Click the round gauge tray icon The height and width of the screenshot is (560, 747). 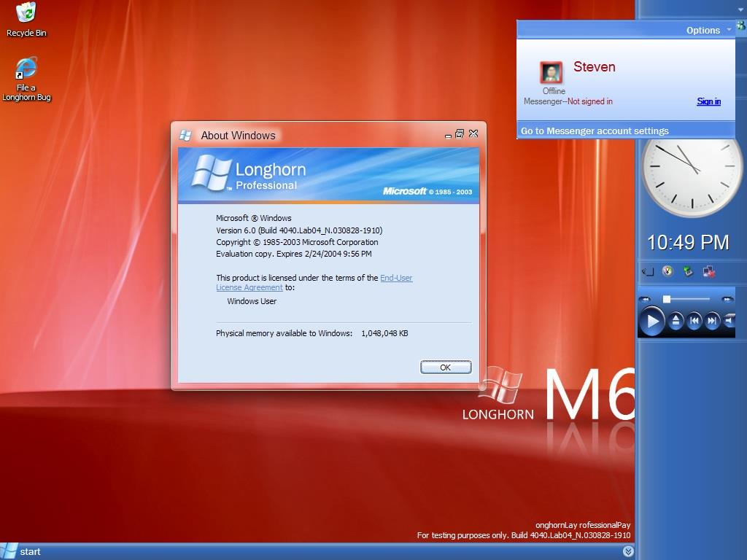pyautogui.click(x=668, y=271)
